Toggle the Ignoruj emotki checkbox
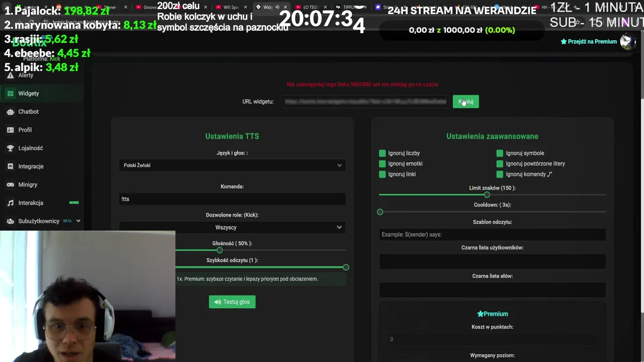The image size is (644, 362). pyautogui.click(x=382, y=164)
